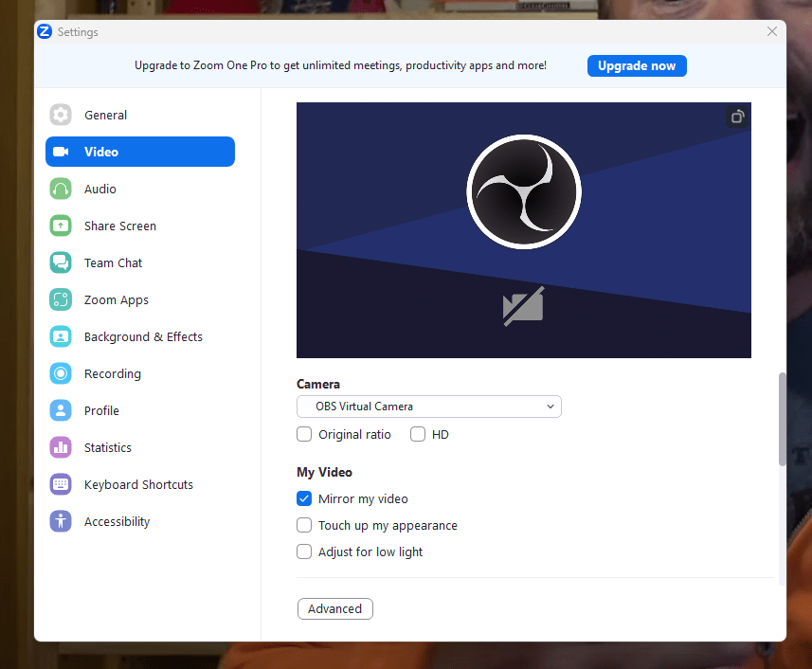Open Accessibility settings tab

pos(140,521)
